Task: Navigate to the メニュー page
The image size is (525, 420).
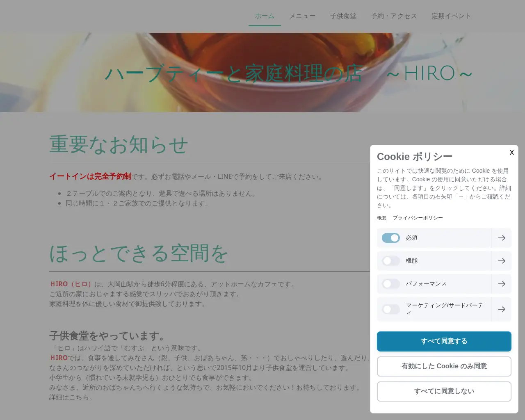Action: point(302,16)
